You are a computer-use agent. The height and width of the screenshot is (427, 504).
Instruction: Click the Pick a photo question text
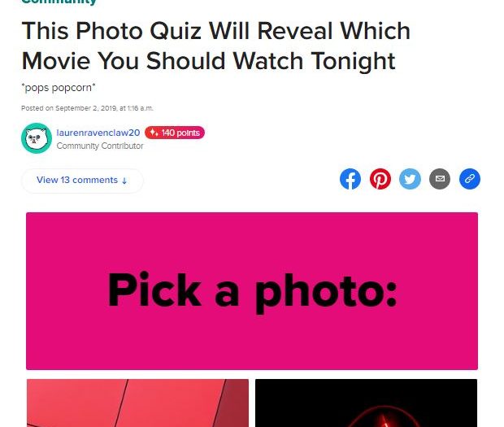[252, 291]
